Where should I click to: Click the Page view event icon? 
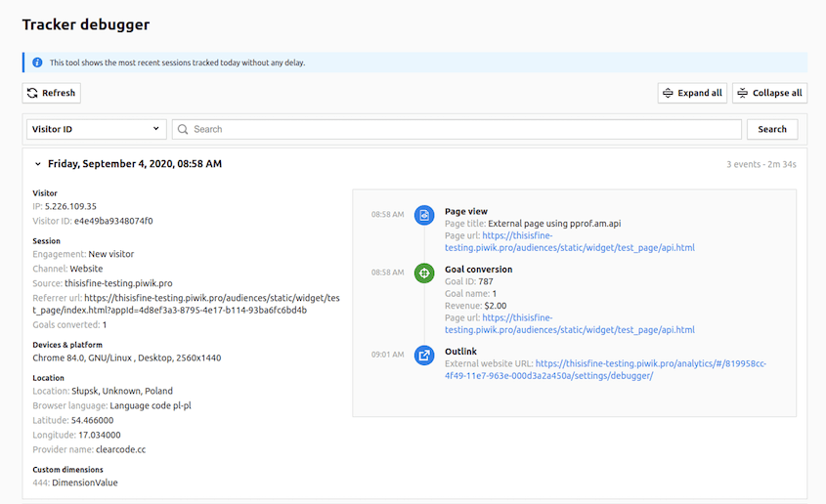click(424, 215)
